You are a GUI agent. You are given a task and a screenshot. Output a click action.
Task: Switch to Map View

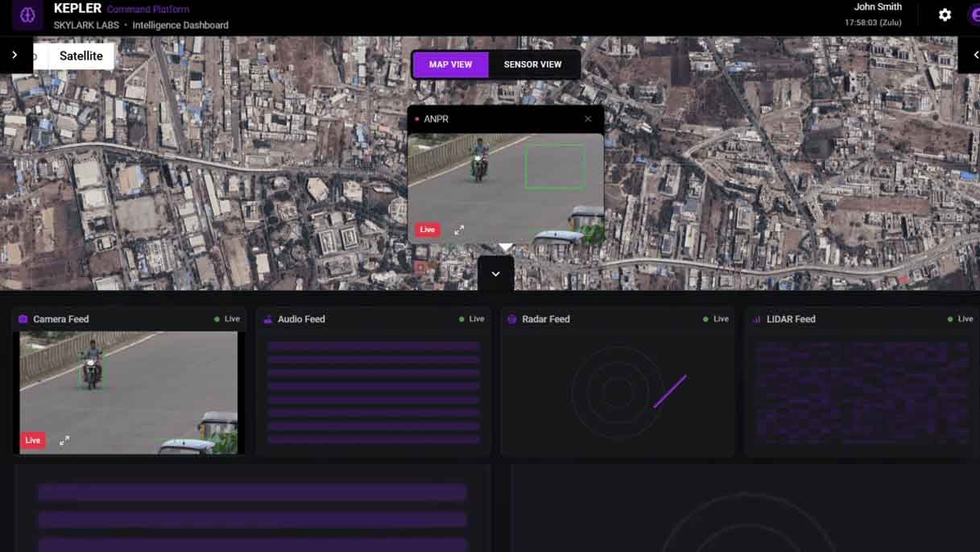pyautogui.click(x=450, y=64)
